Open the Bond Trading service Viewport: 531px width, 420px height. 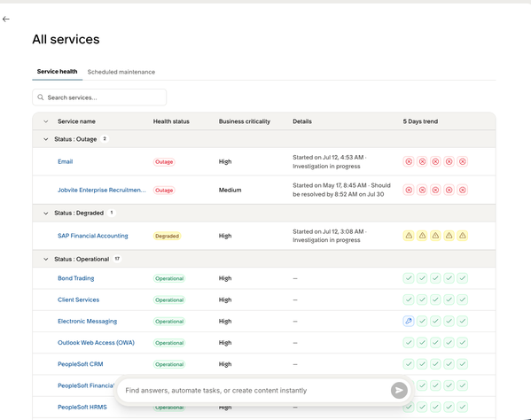point(76,278)
